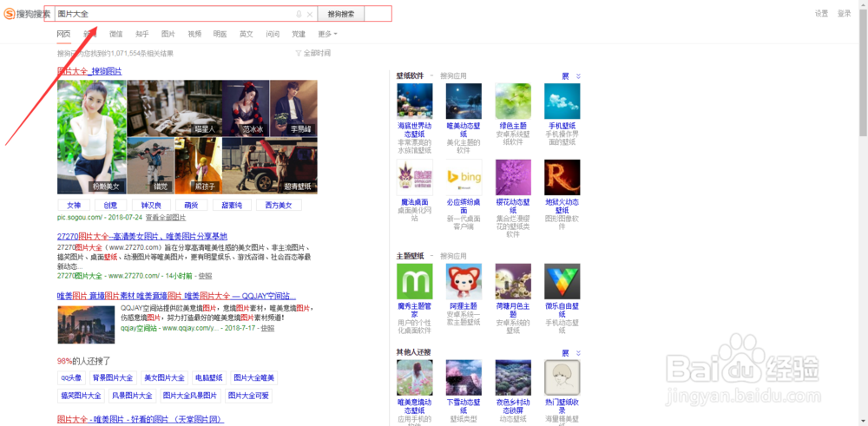Open 绿色主题 app icon
Screen dimensions: 868x426
click(513, 102)
